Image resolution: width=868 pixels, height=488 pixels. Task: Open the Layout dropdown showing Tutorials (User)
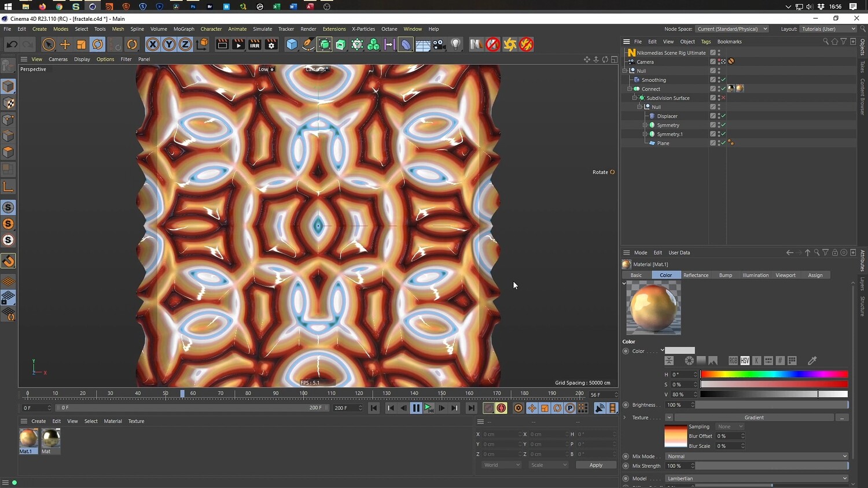click(x=829, y=29)
